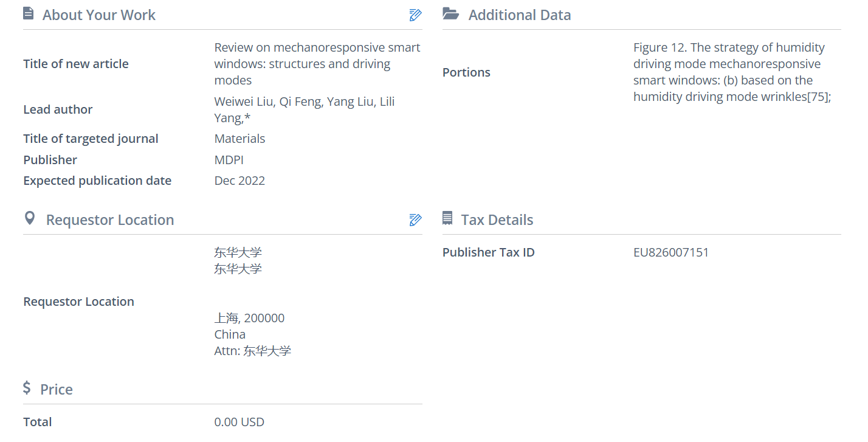This screenshot has height=442, width=868.
Task: Click the edit icon for About Your Work
Action: (415, 15)
